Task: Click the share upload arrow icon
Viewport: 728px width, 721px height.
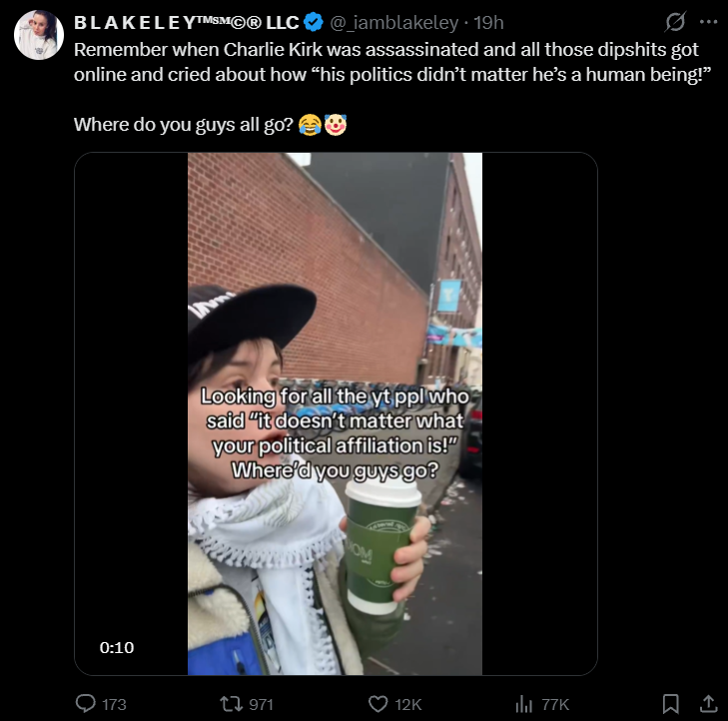Action: 708,703
